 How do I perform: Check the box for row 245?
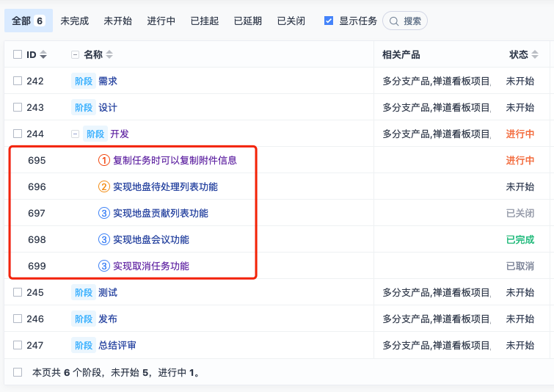coord(18,292)
